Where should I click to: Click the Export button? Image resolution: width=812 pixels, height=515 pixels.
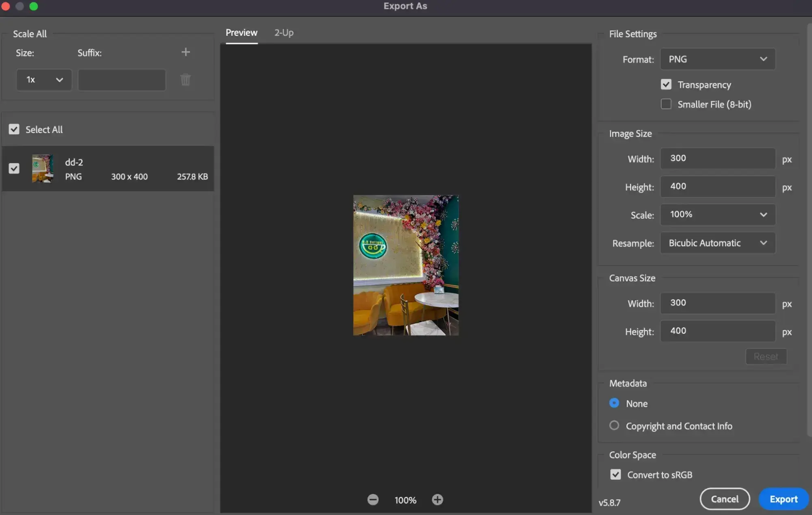[783, 499]
